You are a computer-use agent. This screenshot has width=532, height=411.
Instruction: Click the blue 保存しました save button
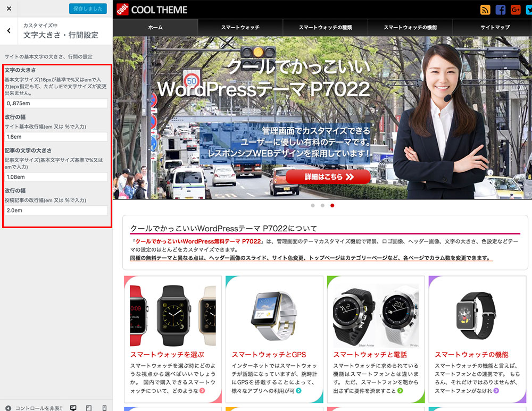88,9
